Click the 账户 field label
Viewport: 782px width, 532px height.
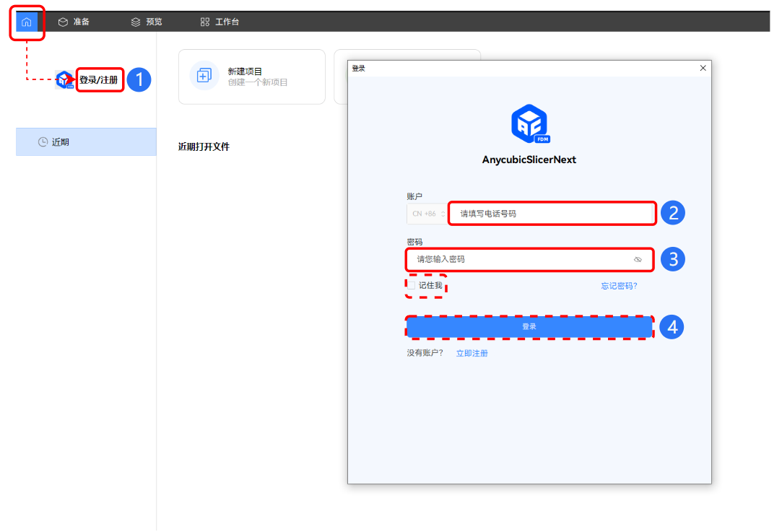pyautogui.click(x=414, y=196)
